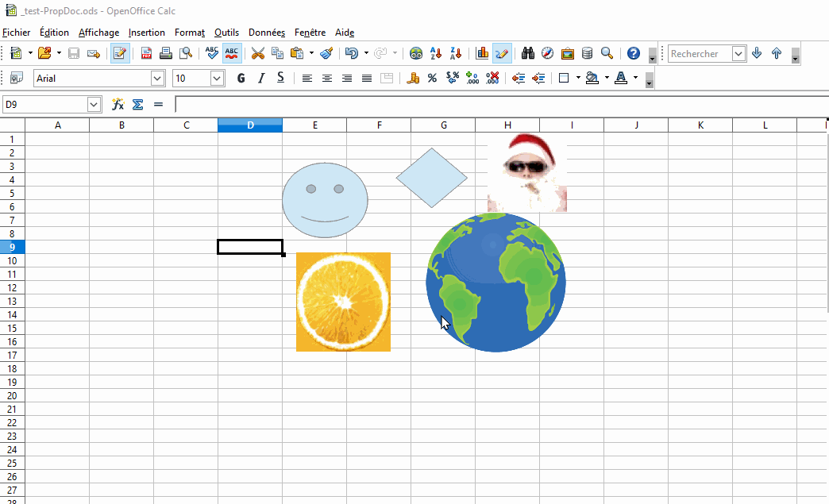829x504 pixels.
Task: Export directly as PDF
Action: pyautogui.click(x=146, y=53)
